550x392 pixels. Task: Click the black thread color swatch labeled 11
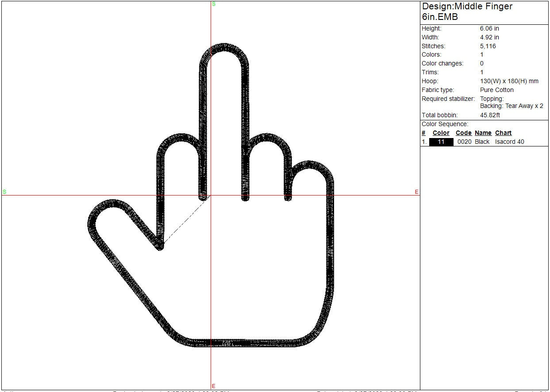pos(441,142)
